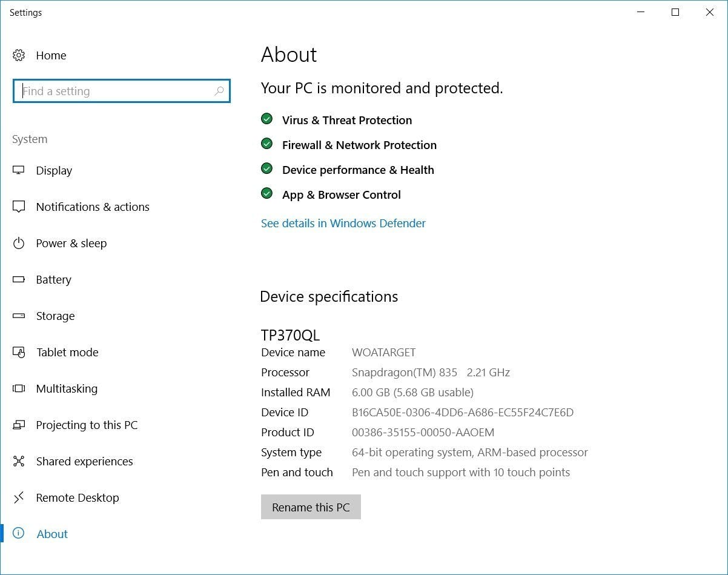The image size is (728, 575).
Task: Click the Home gear icon
Action: pyautogui.click(x=19, y=55)
